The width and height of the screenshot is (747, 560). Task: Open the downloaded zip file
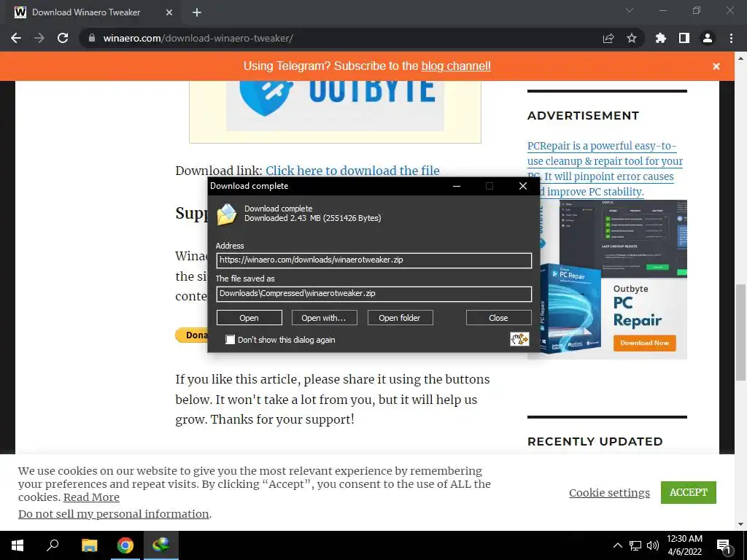click(x=249, y=318)
